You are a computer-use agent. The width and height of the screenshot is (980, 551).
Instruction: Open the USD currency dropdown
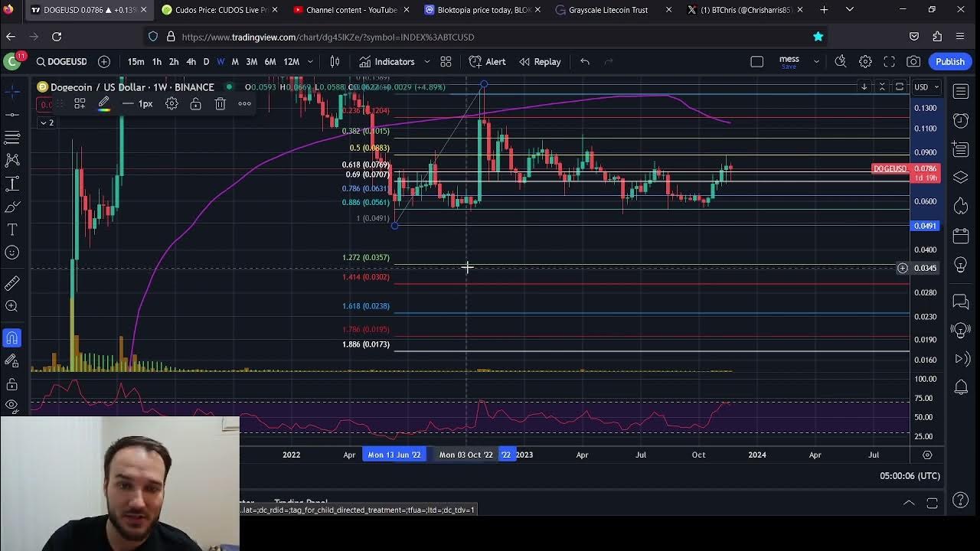pos(926,87)
